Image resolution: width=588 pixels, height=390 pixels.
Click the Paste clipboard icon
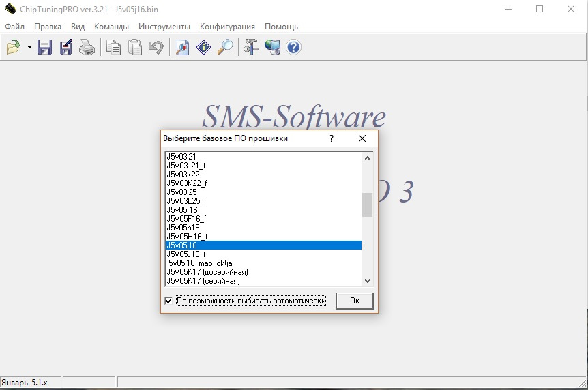pyautogui.click(x=135, y=48)
